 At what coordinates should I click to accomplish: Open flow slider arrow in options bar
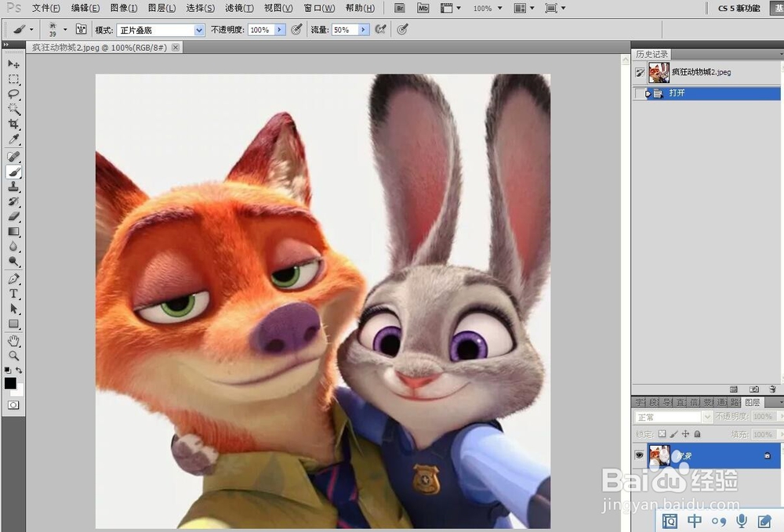tap(363, 30)
